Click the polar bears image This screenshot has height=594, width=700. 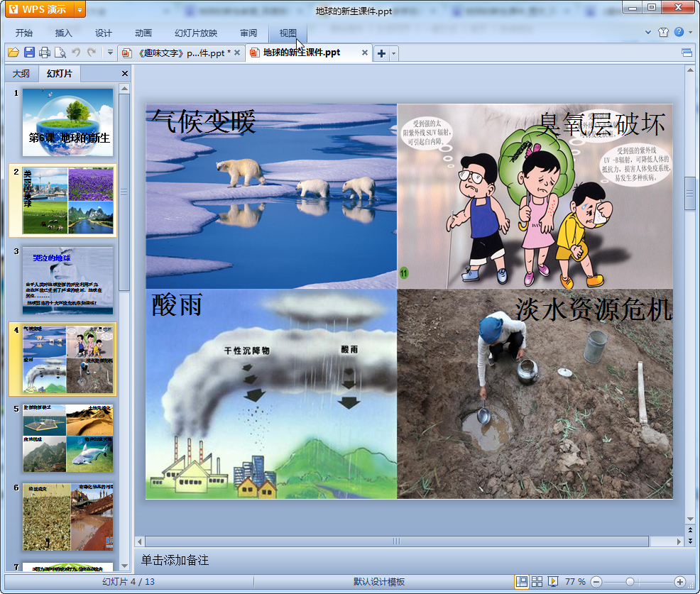point(271,197)
